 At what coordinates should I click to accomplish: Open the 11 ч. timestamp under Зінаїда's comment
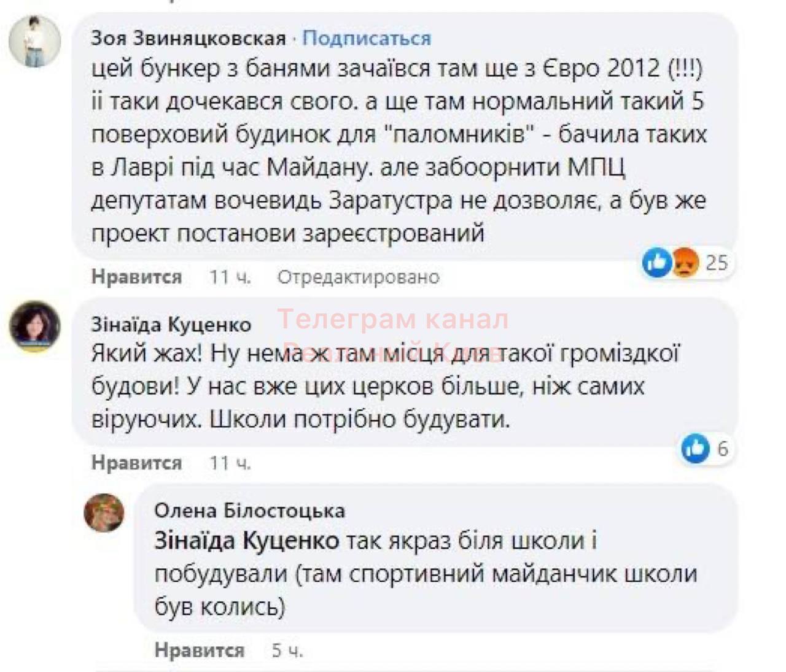230,462
